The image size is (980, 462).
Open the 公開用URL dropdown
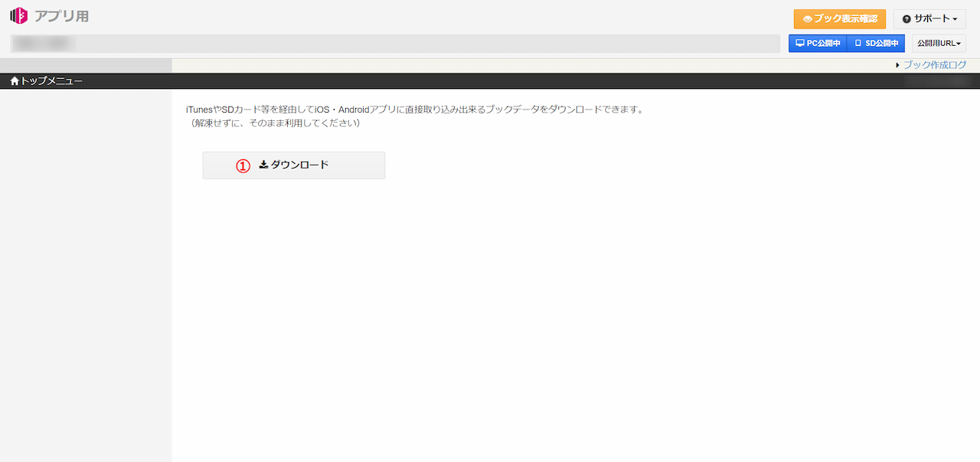[x=938, y=43]
